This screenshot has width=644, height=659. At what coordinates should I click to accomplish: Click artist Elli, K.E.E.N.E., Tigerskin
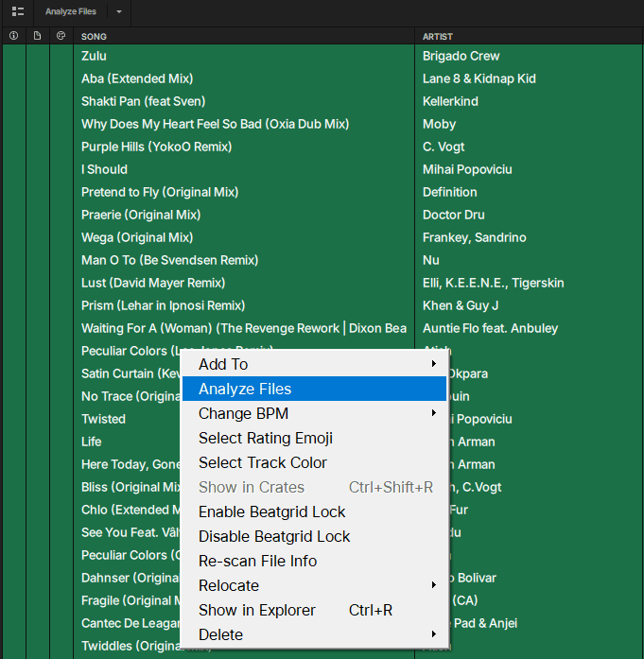493,283
